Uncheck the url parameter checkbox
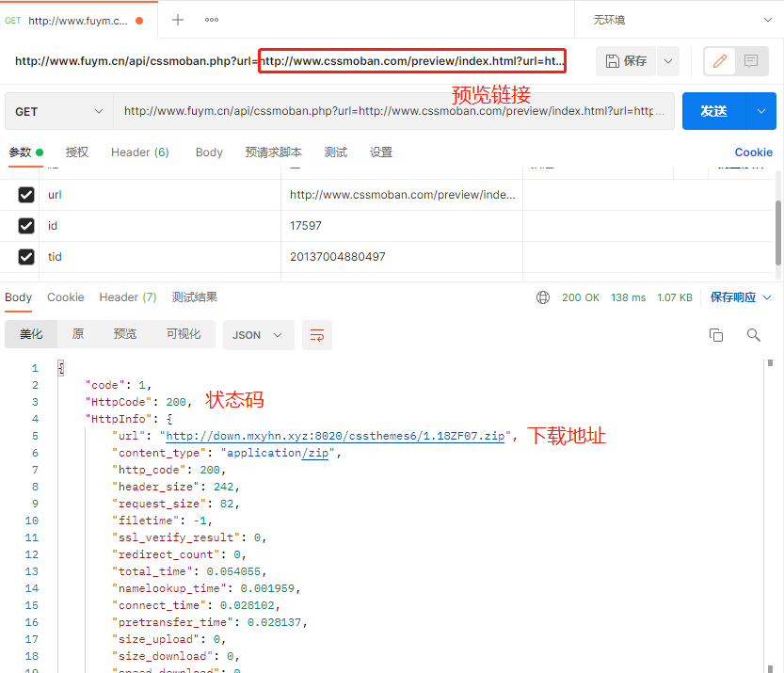 click(26, 195)
